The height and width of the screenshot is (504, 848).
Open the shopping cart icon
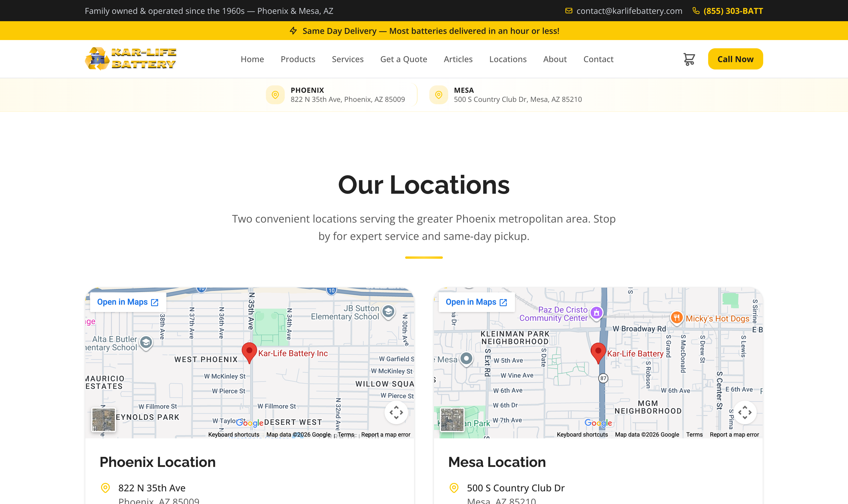(689, 59)
